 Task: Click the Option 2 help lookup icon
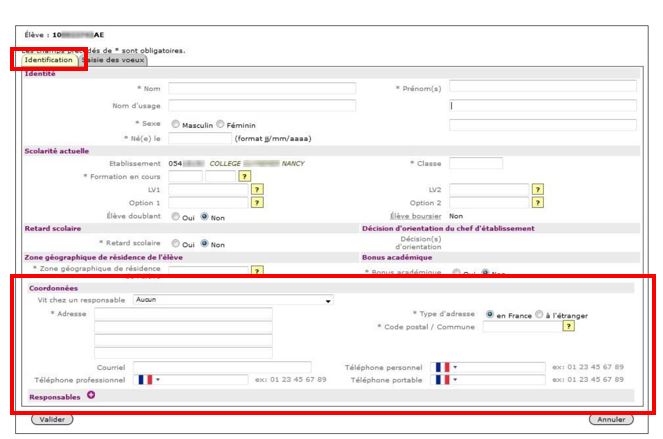coord(537,202)
